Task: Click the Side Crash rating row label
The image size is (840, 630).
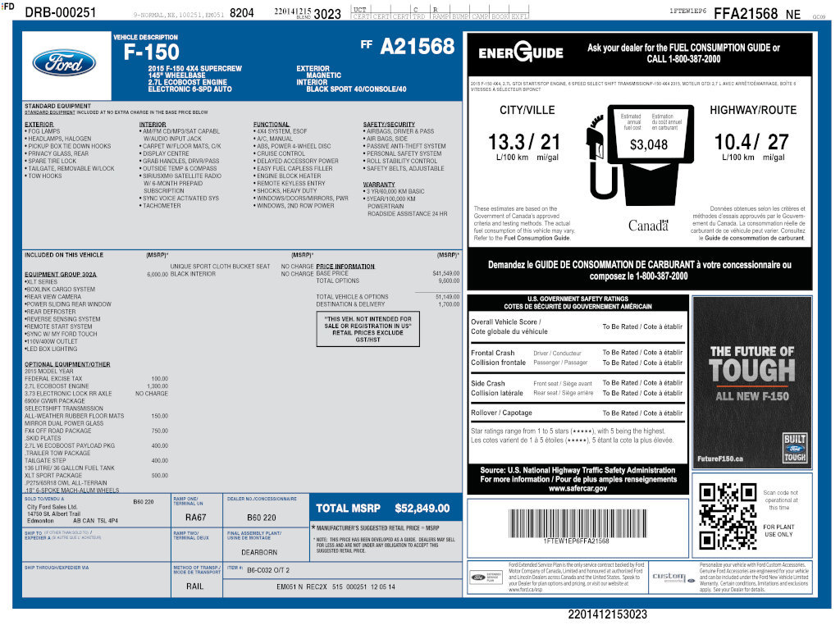Action: [496, 388]
